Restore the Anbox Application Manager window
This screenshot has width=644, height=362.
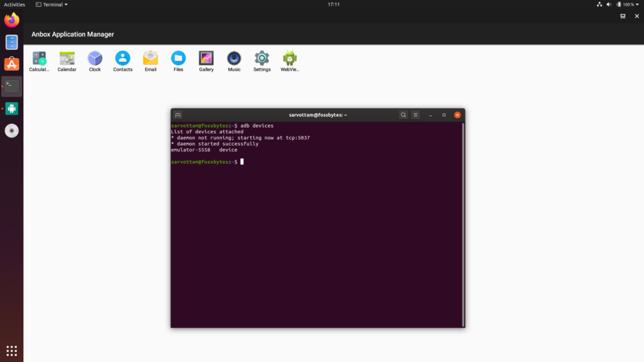click(x=622, y=17)
